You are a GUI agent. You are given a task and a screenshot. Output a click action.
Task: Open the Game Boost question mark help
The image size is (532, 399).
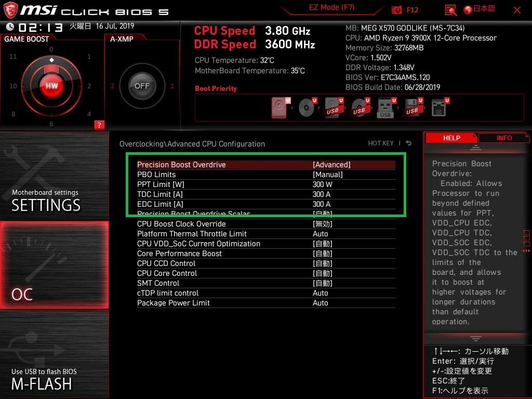pyautogui.click(x=99, y=125)
